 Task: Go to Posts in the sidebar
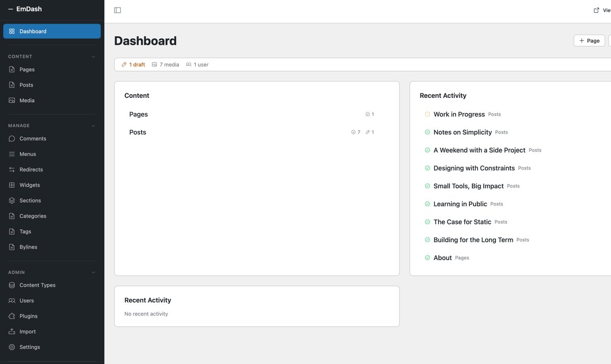(52, 85)
